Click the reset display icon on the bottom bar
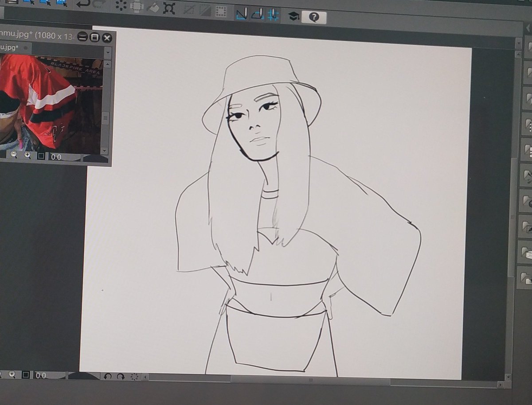532x405 pixels. [x=135, y=377]
